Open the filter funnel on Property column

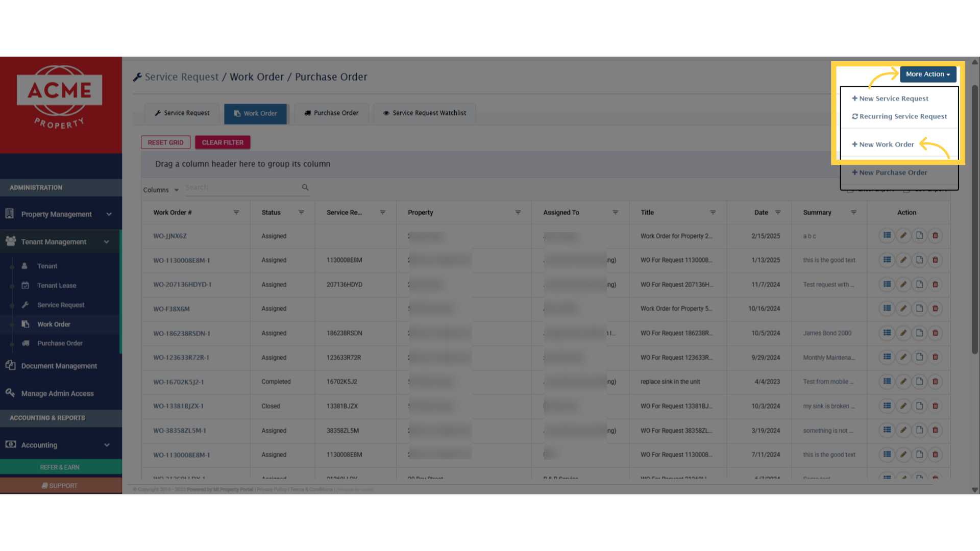point(518,212)
